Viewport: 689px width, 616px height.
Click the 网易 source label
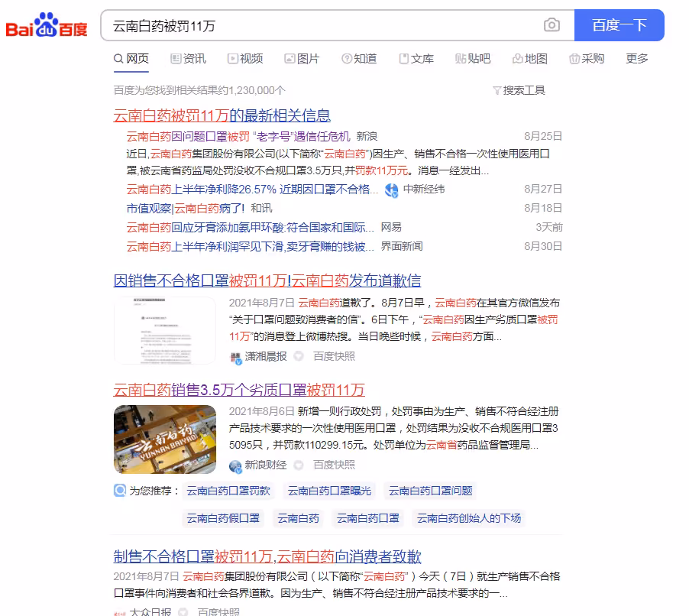point(391,227)
